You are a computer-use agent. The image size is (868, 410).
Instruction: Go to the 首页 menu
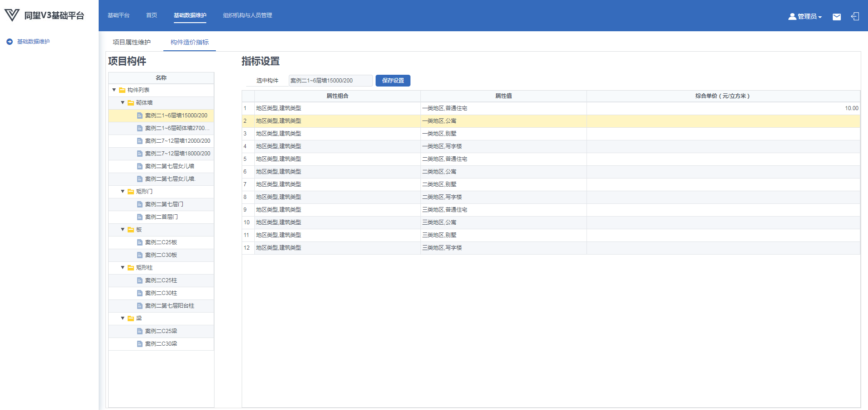pyautogui.click(x=152, y=15)
